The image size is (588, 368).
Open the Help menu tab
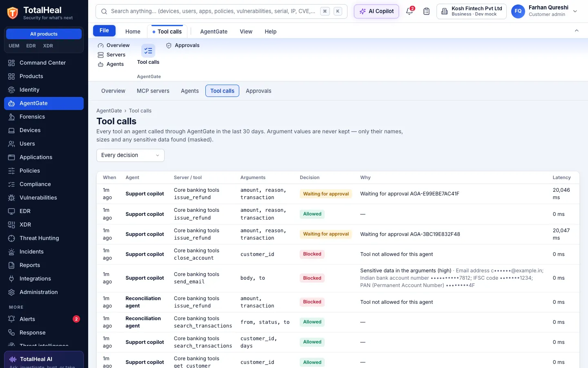pyautogui.click(x=270, y=31)
